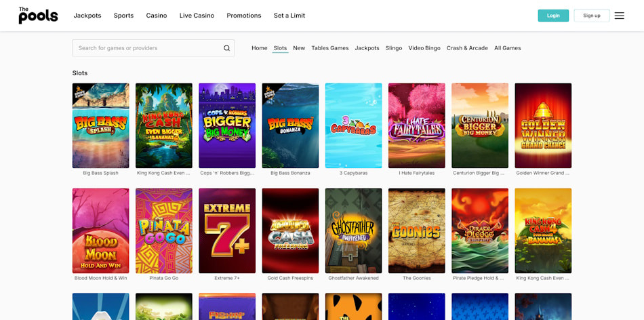This screenshot has height=320, width=644.
Task: Click the 'The Goonies' caption text
Action: tap(417, 279)
